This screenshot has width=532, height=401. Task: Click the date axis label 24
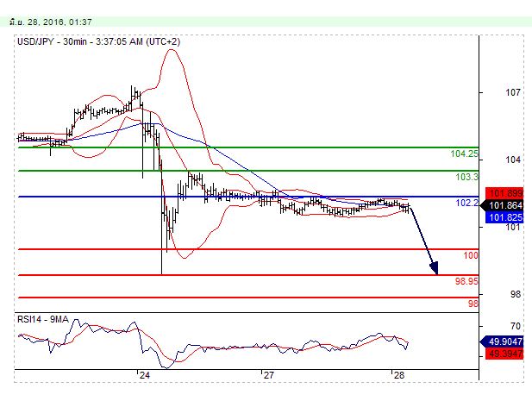coord(145,375)
